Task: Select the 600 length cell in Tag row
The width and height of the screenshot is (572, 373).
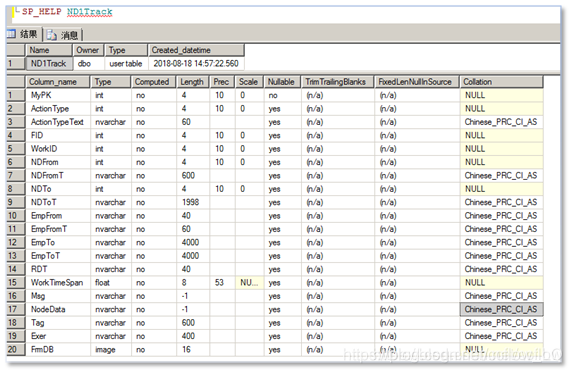Action: [x=193, y=323]
